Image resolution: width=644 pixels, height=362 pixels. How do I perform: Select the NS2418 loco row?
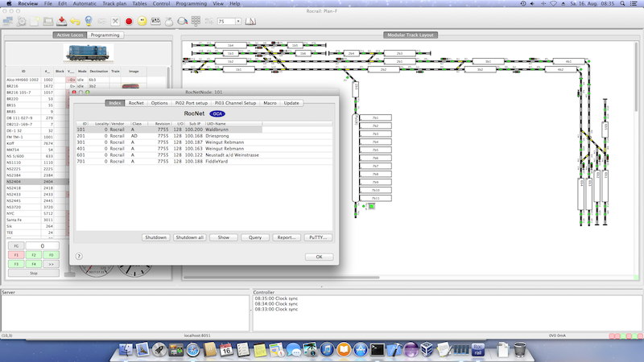(37, 188)
